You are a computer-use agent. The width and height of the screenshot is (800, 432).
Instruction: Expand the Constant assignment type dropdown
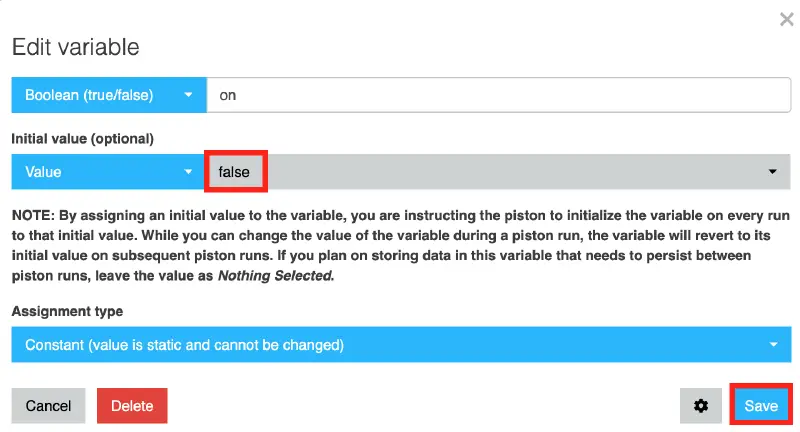(x=400, y=345)
